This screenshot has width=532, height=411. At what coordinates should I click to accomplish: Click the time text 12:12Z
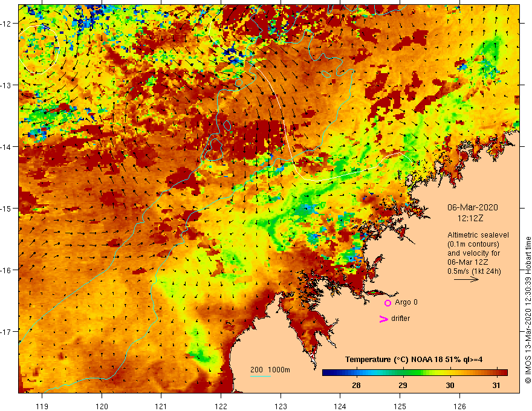click(x=470, y=218)
